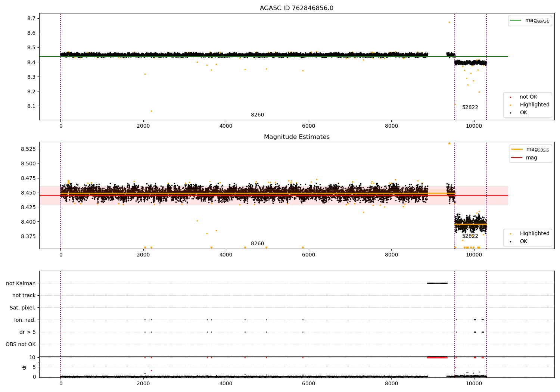Click the 8.4 y-axis tick of top plot
560x392 pixels.
tap(31, 62)
